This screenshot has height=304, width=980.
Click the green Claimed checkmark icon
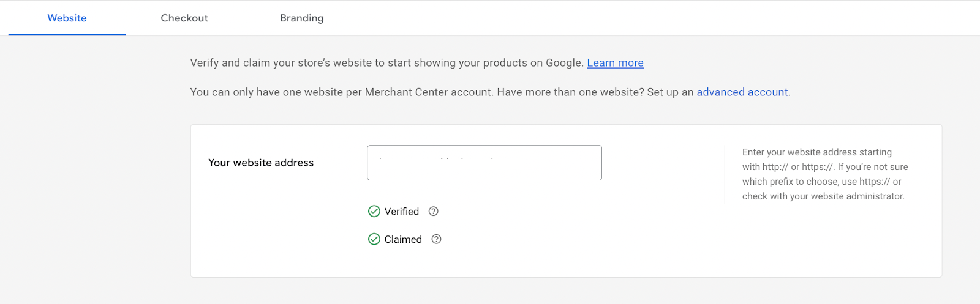374,239
